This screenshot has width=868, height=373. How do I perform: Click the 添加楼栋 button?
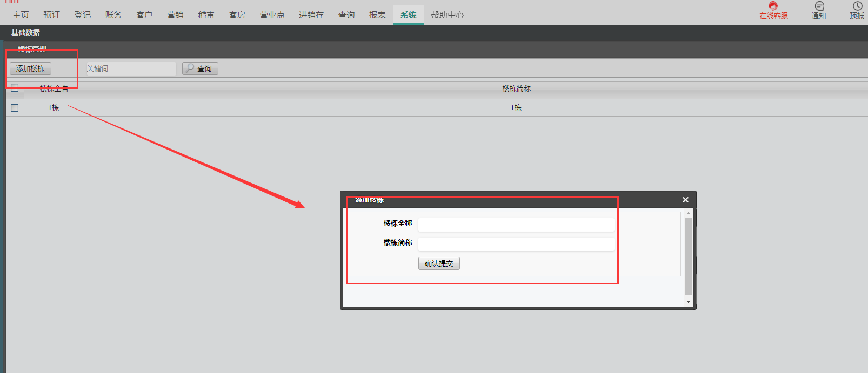point(30,69)
